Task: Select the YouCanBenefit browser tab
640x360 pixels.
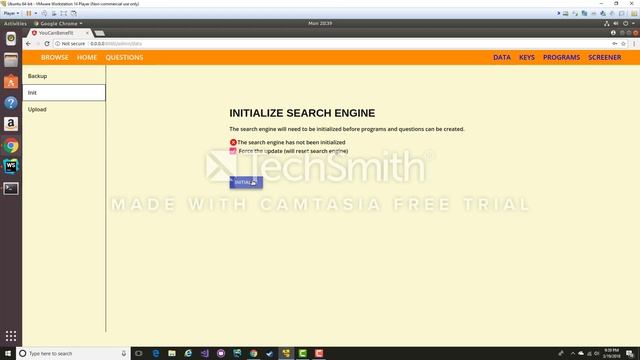Action: click(x=59, y=33)
